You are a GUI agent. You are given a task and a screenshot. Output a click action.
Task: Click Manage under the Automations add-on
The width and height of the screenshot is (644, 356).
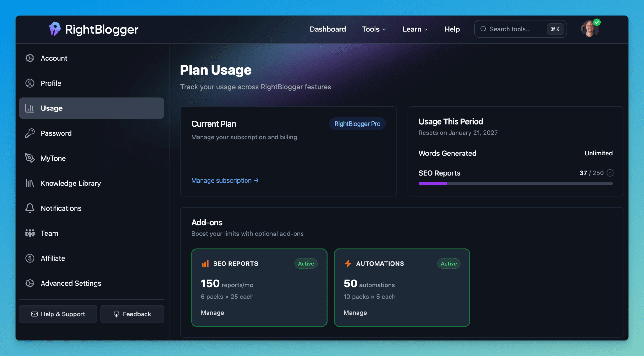tap(355, 313)
